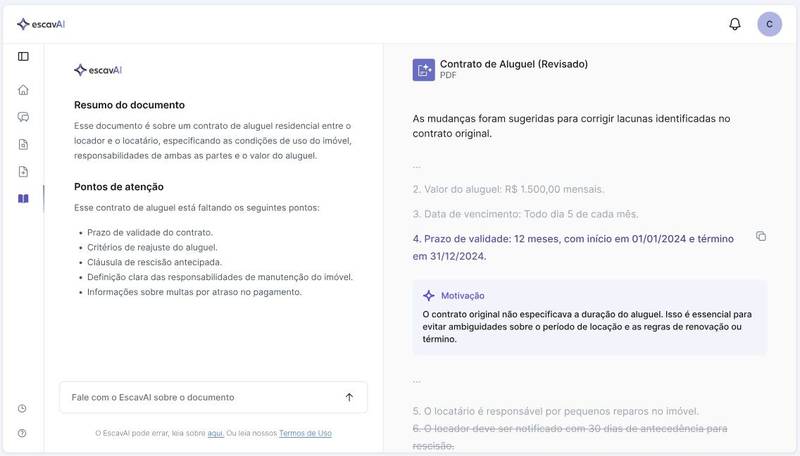Click the PDF label under document title
The width and height of the screenshot is (800, 456).
click(x=448, y=75)
